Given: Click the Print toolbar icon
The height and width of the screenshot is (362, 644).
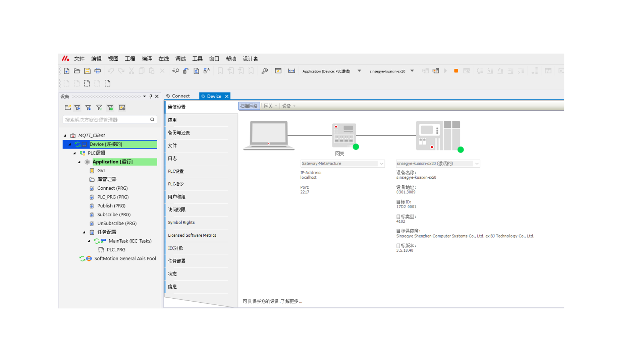Looking at the screenshot, I should (x=98, y=71).
